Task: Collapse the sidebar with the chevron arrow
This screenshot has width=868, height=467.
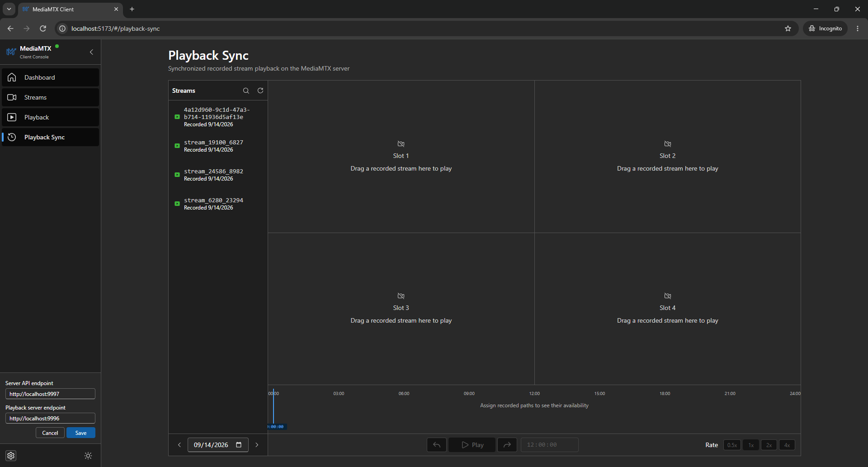Action: (91, 52)
